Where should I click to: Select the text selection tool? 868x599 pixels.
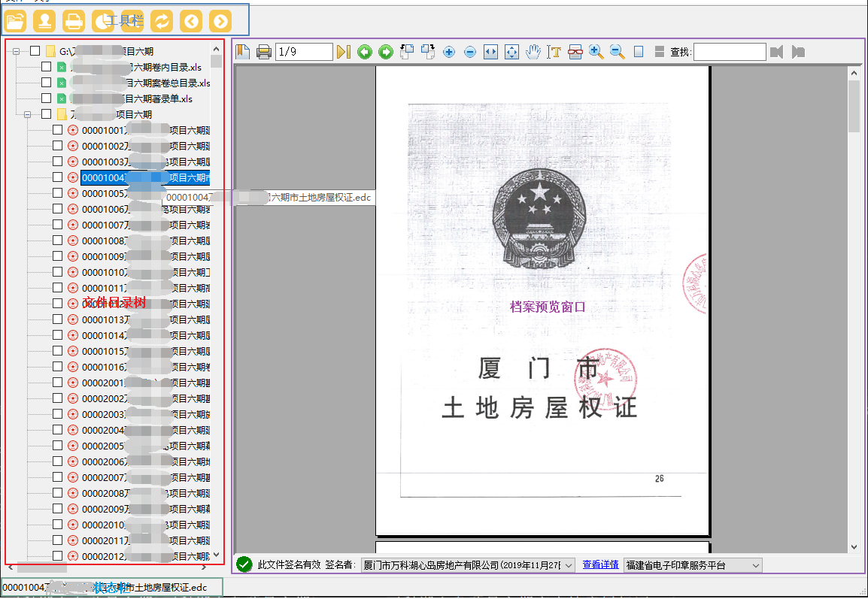pos(554,52)
